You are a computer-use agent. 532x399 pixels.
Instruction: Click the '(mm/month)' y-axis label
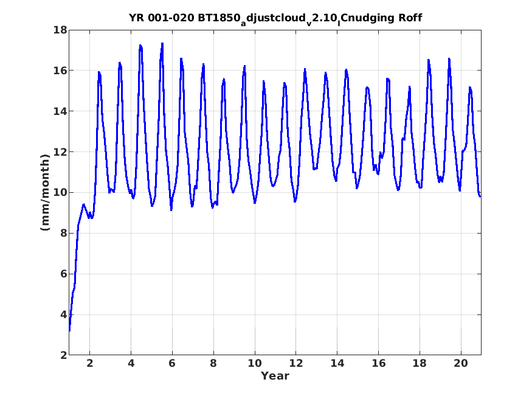[x=45, y=192]
